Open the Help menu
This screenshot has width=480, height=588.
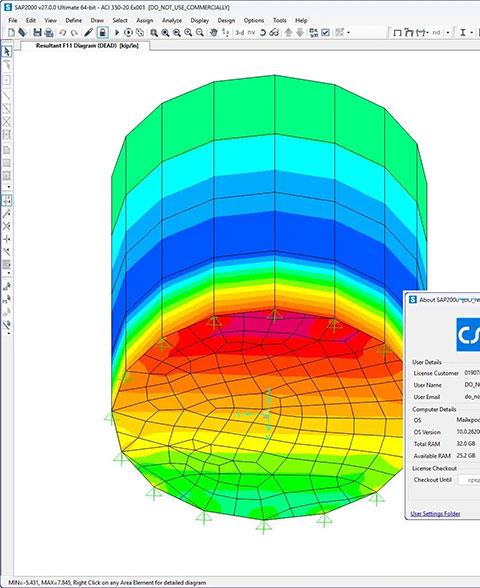click(x=301, y=20)
